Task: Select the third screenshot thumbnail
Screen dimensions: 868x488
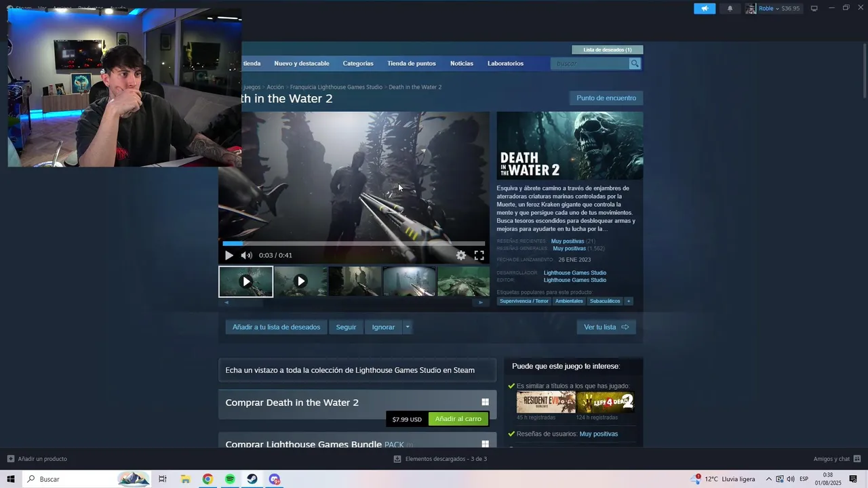Action: pos(355,281)
